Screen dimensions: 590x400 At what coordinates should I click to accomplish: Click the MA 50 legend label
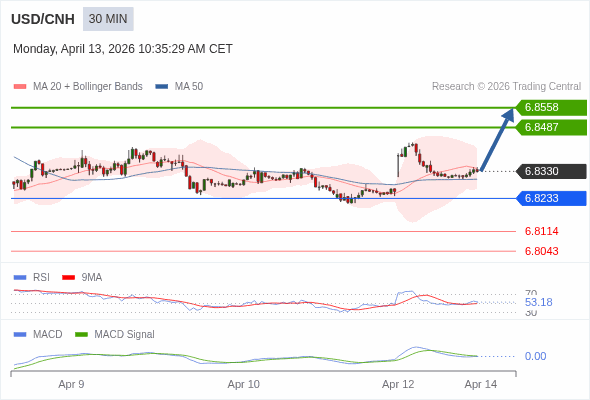point(189,87)
